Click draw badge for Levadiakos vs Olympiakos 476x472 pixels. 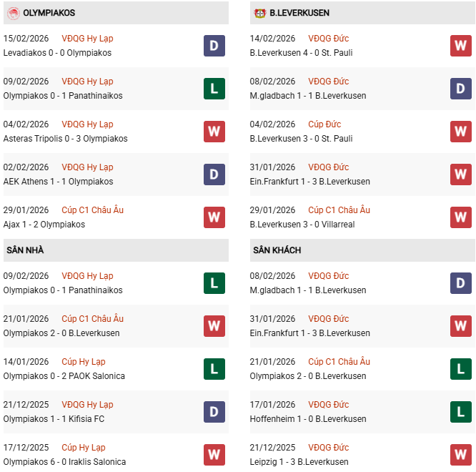tap(214, 46)
